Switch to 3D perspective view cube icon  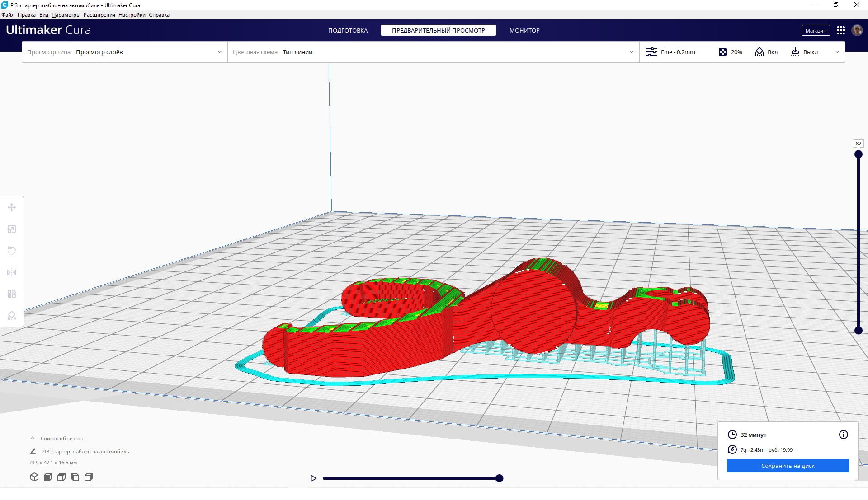point(34,477)
